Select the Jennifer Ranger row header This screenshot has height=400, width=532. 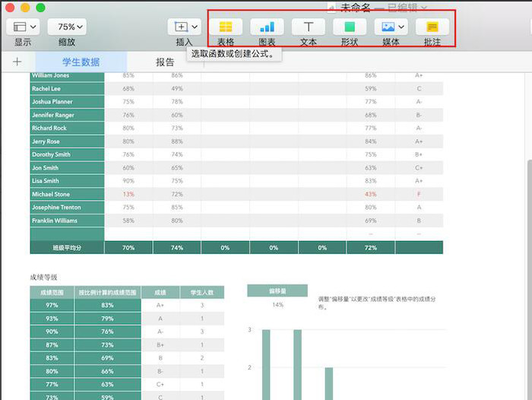point(67,115)
